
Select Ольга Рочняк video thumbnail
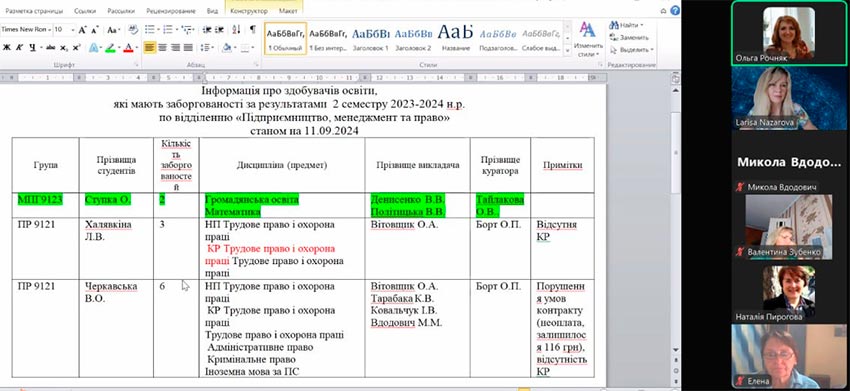click(789, 34)
